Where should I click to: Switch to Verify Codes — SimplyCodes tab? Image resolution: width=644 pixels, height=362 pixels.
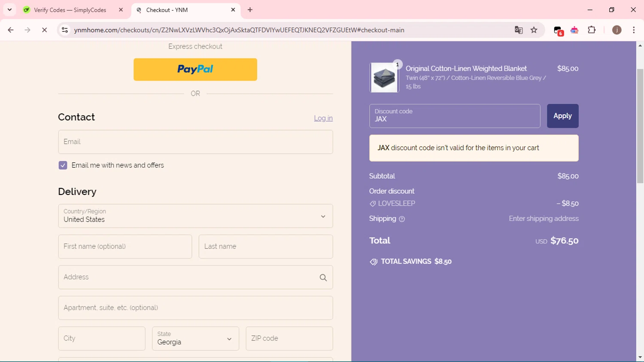pos(70,10)
